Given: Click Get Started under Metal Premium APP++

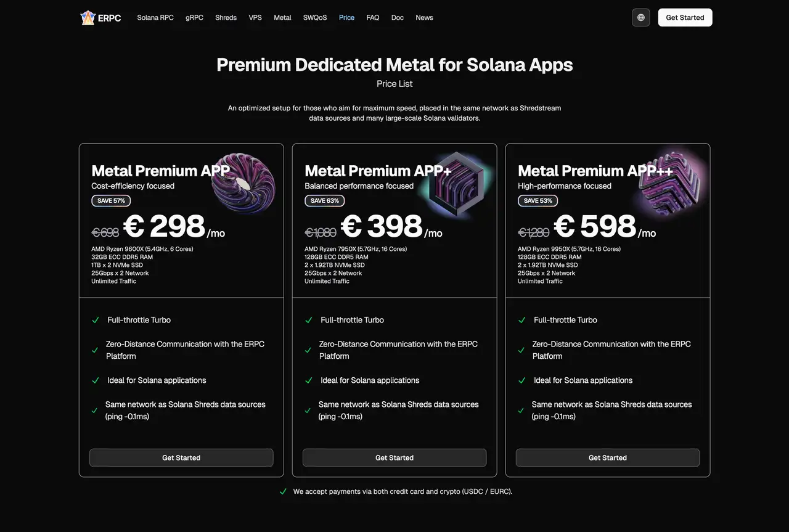Looking at the screenshot, I should 608,457.
